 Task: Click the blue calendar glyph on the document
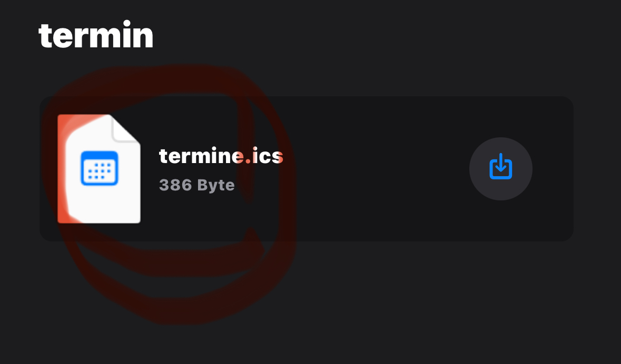(100, 168)
